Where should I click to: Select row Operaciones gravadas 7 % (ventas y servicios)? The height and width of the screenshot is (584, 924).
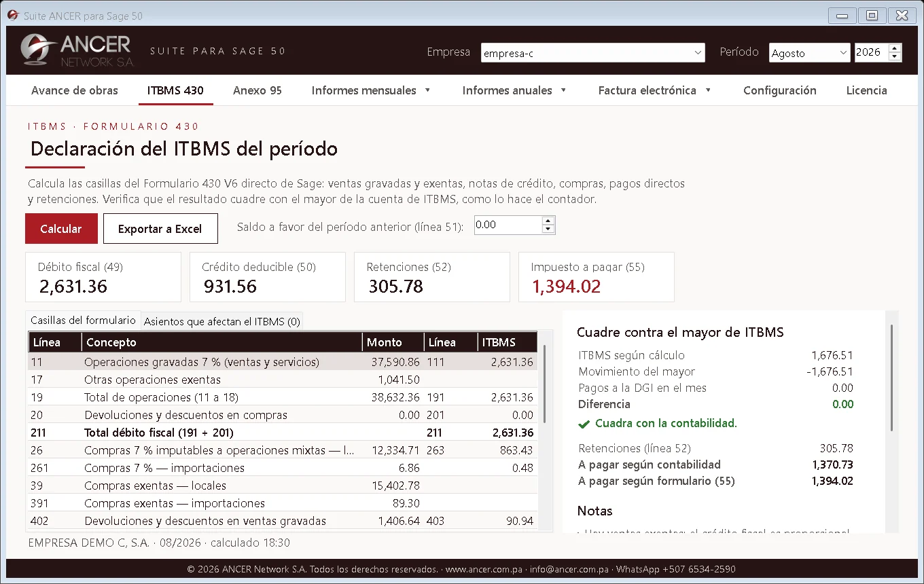(x=283, y=362)
